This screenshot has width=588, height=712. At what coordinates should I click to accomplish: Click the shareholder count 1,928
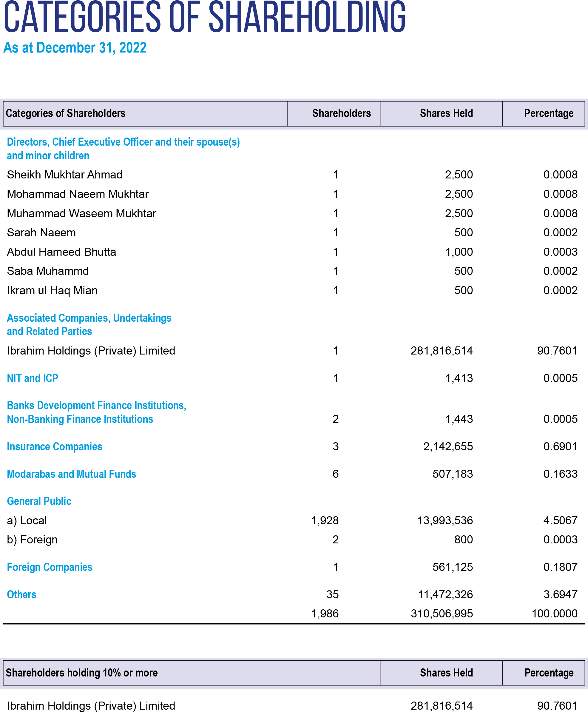click(x=325, y=521)
